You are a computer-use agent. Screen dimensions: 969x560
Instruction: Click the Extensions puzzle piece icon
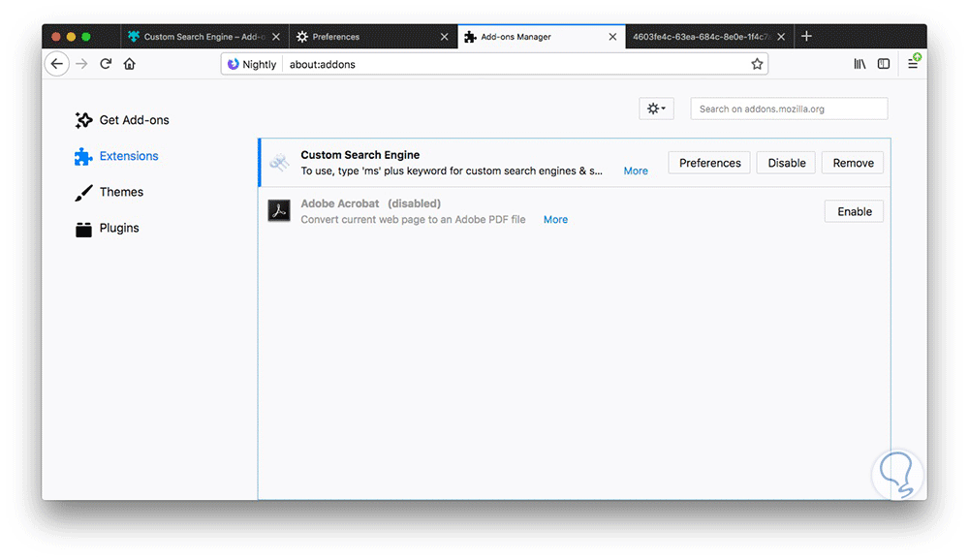click(x=83, y=156)
